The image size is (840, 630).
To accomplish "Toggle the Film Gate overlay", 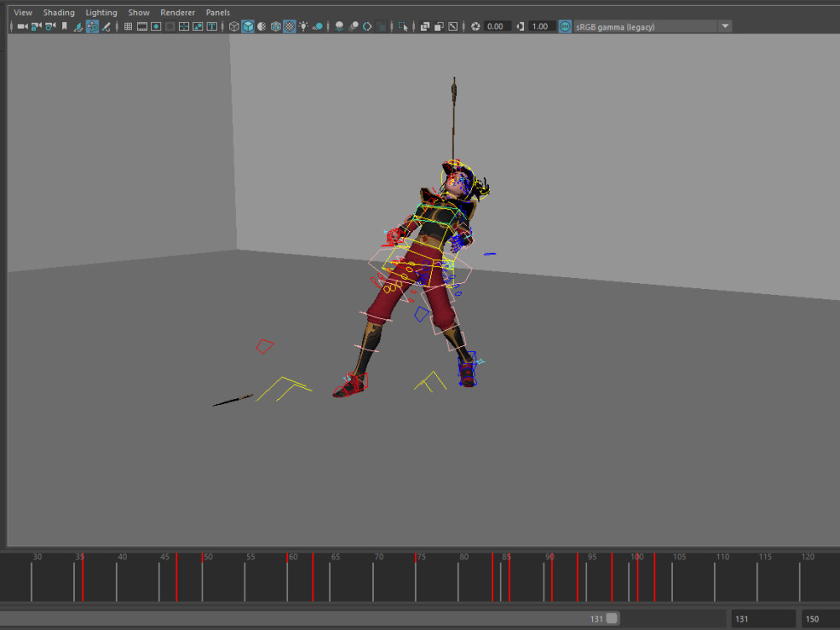I will 142,26.
